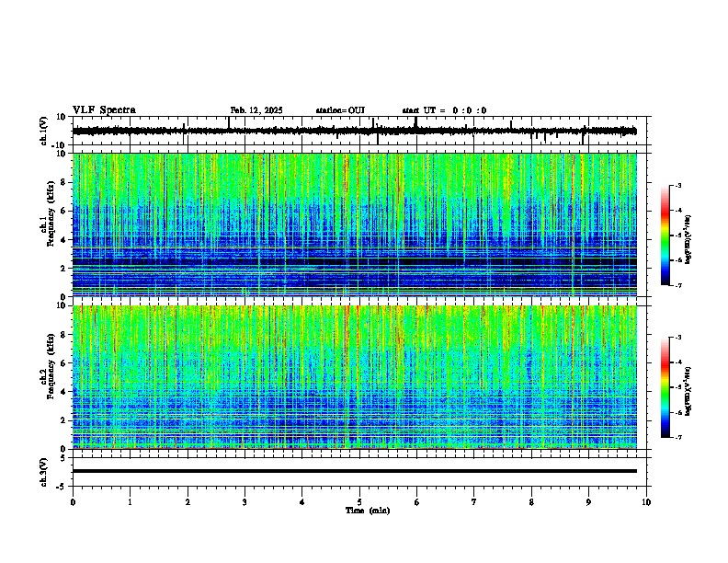The height and width of the screenshot is (563, 728).
Task: Click the ch.1 waveform trace panel
Action: [x=359, y=131]
